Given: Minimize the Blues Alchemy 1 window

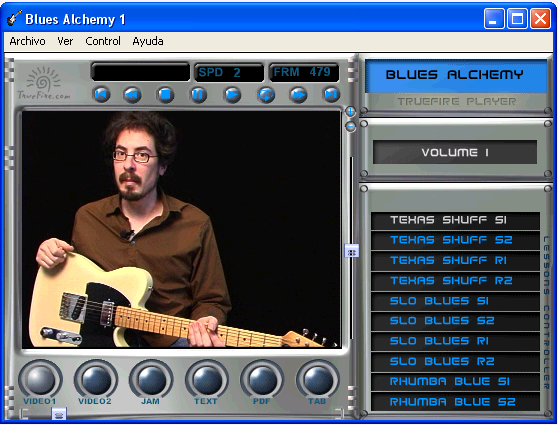Looking at the screenshot, I should coord(494,19).
